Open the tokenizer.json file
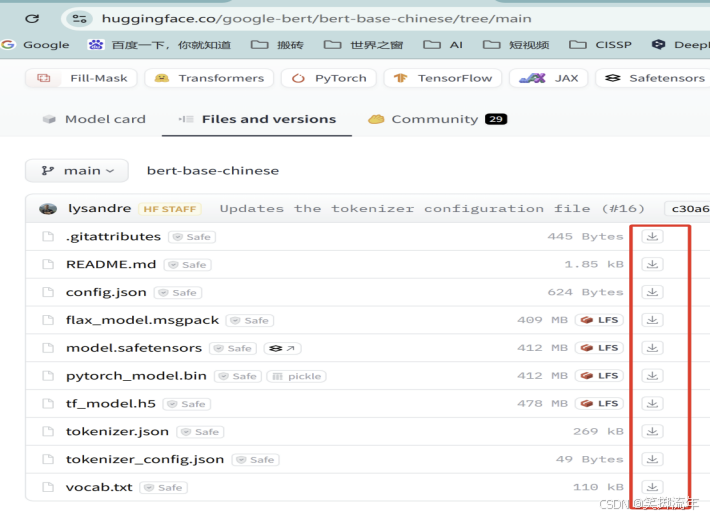 [x=117, y=431]
